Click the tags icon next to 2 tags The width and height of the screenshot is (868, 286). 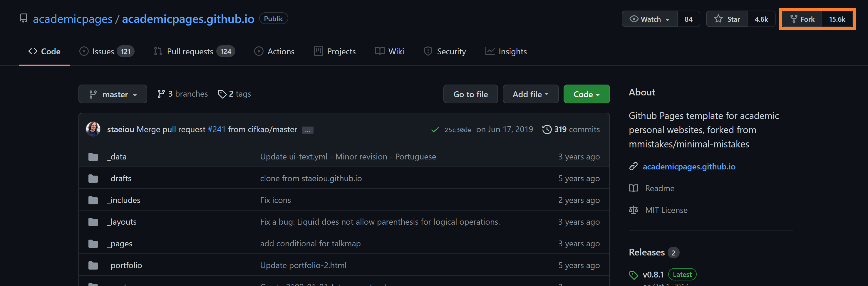222,94
